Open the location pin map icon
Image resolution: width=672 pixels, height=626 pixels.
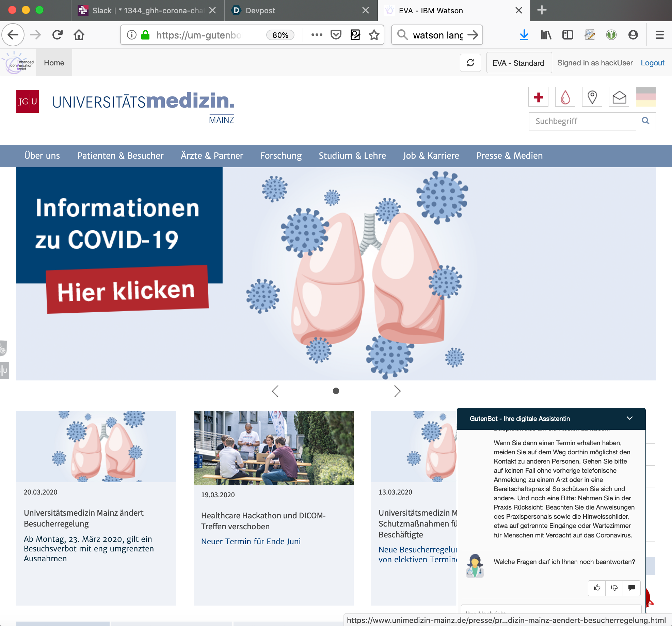click(x=592, y=97)
